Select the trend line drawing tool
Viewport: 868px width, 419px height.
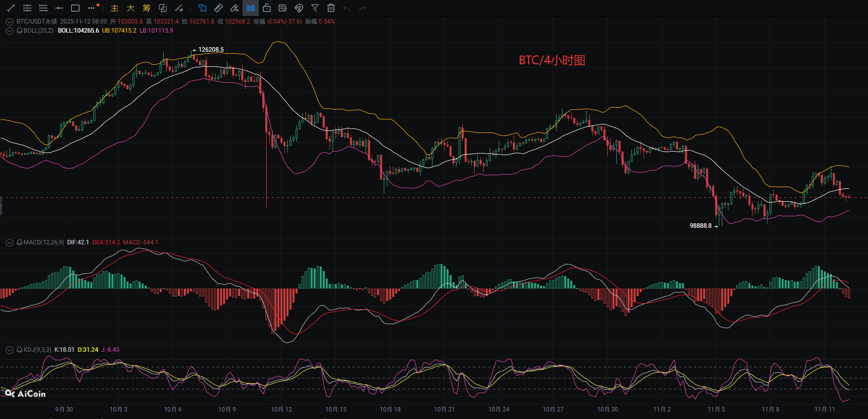click(x=11, y=8)
